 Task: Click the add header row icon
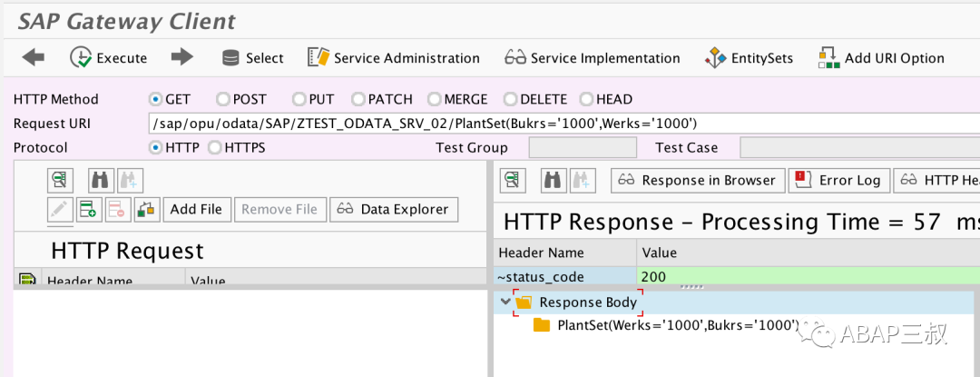89,210
